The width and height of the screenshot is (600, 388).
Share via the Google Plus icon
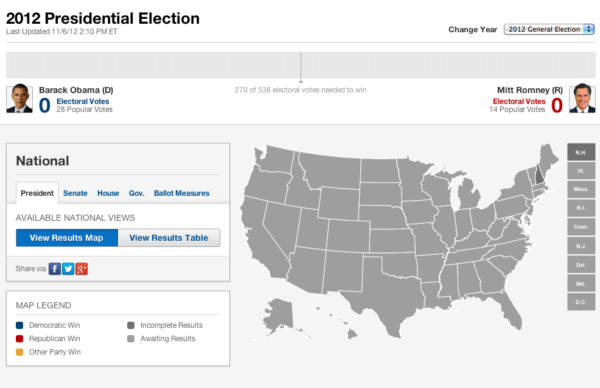pyautogui.click(x=82, y=269)
